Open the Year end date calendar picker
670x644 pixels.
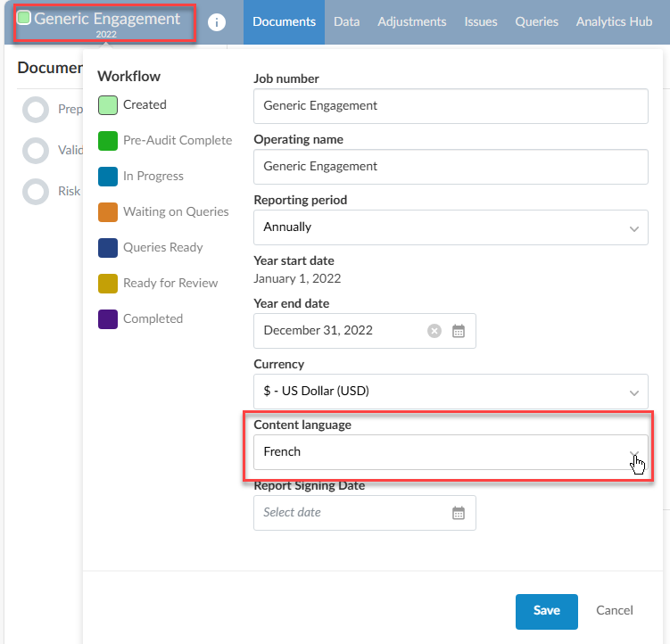(459, 331)
